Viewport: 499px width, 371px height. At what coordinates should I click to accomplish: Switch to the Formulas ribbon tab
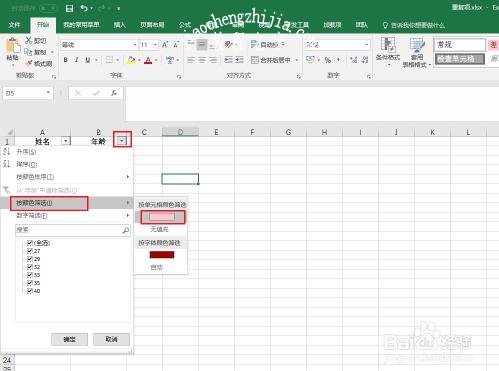(x=184, y=25)
